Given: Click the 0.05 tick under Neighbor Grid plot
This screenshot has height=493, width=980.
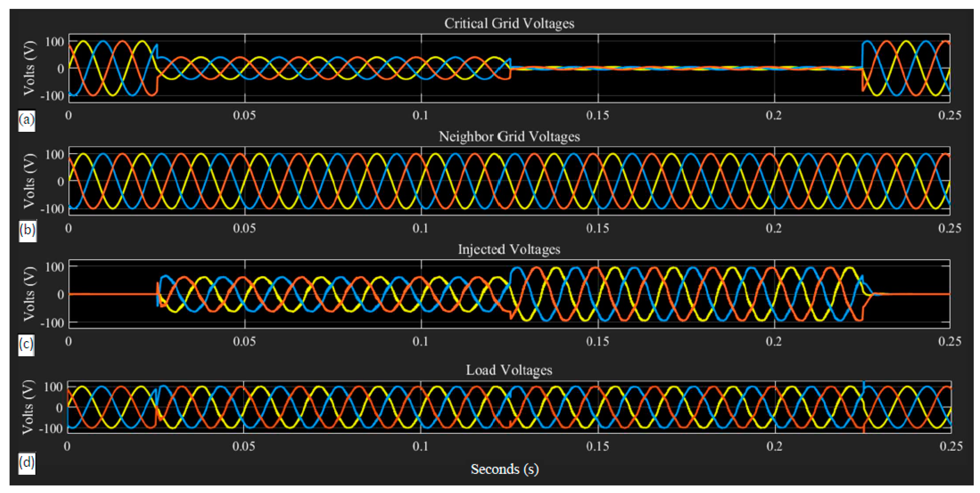Looking at the screenshot, I should click(x=244, y=229).
